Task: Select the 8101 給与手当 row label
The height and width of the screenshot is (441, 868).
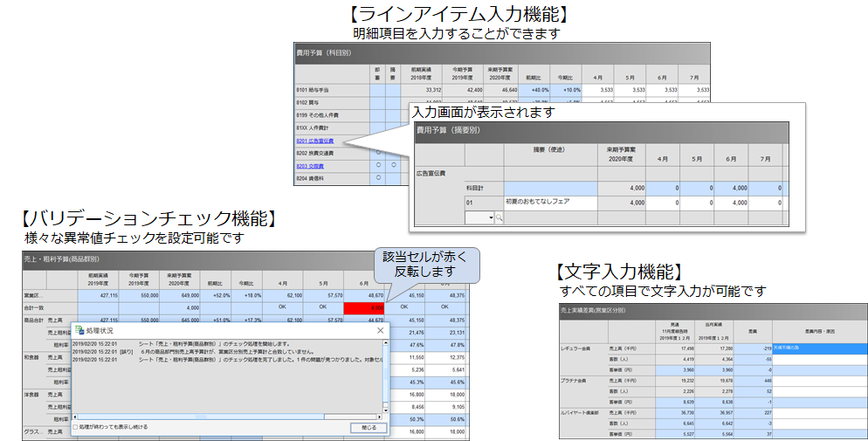Action: pyautogui.click(x=313, y=90)
